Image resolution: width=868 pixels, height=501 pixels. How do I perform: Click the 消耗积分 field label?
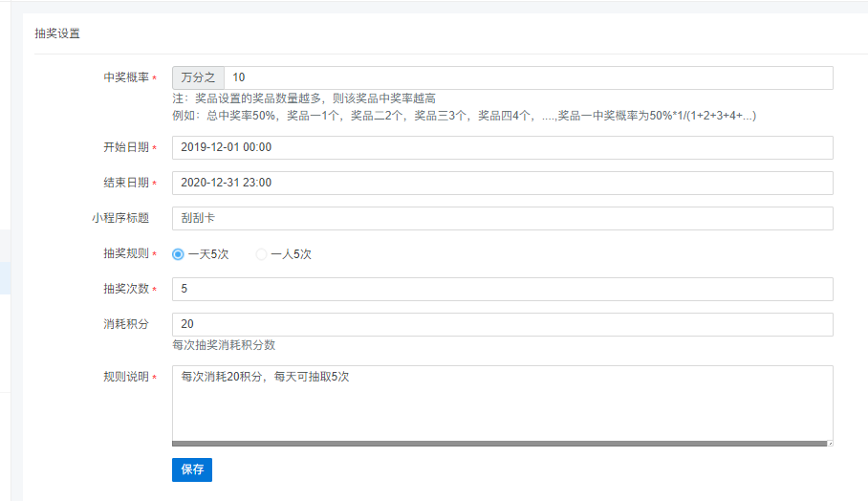(x=126, y=324)
